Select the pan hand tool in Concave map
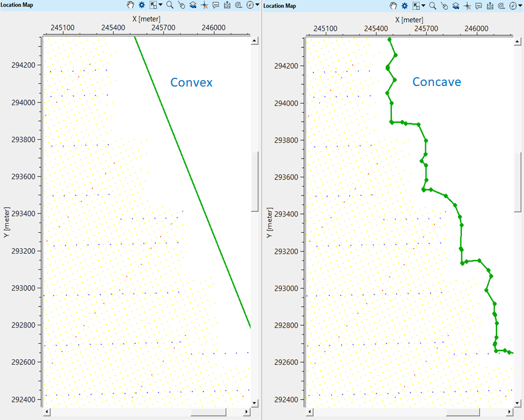The image size is (524, 420). coord(394,6)
